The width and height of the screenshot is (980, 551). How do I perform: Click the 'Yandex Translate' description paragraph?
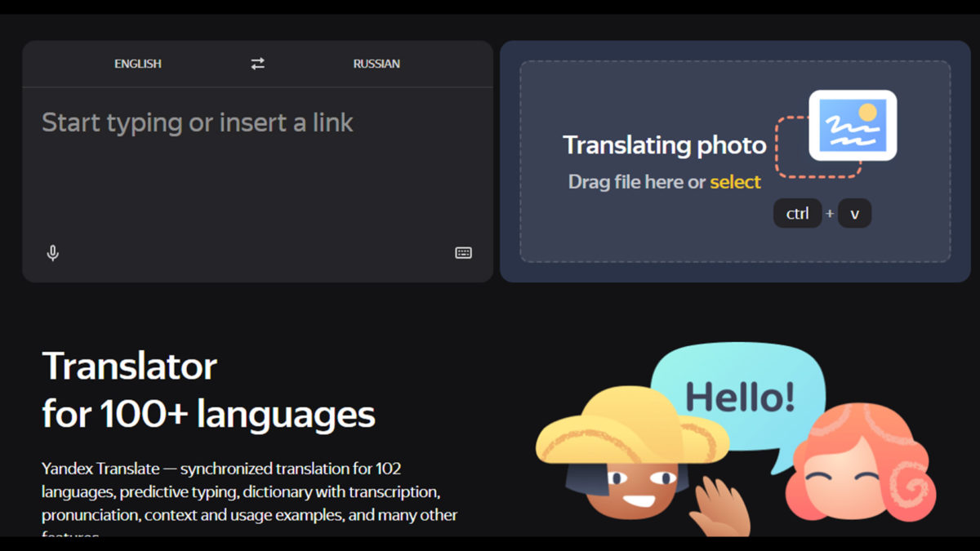(250, 500)
